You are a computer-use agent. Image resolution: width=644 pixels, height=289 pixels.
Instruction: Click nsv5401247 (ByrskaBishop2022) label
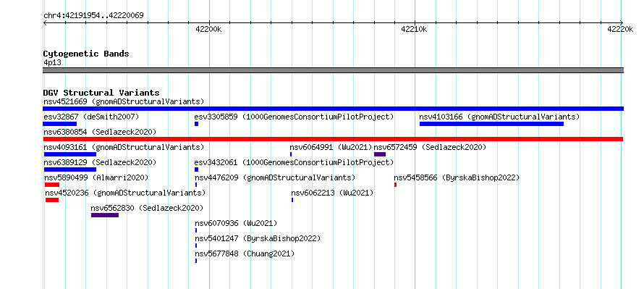[x=258, y=238]
